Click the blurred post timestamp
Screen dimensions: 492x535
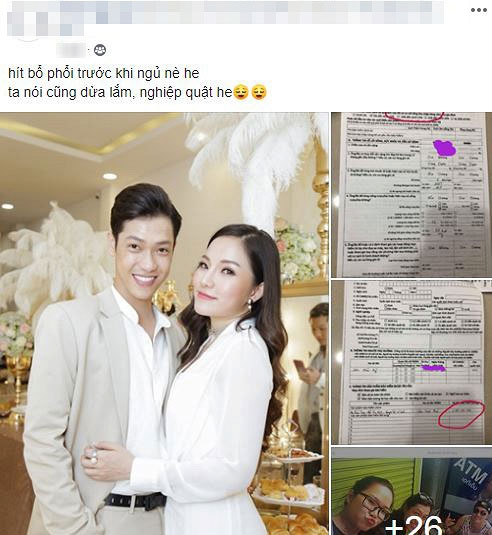click(71, 50)
